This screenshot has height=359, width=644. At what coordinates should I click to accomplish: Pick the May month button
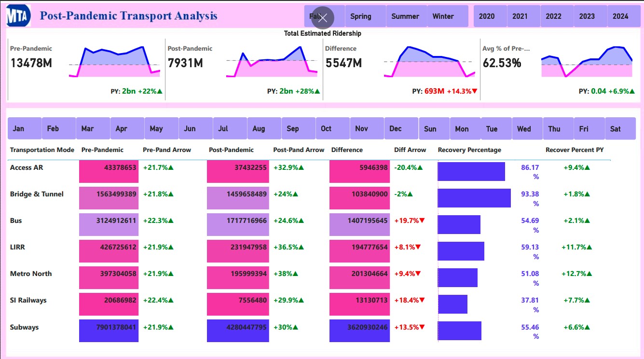coord(162,128)
